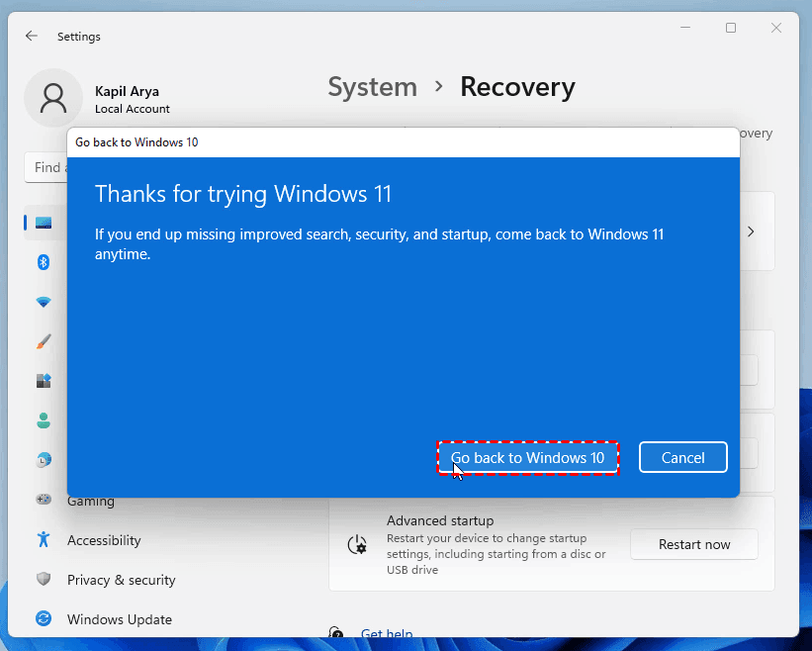Open the Accessibility figure icon
The width and height of the screenshot is (812, 651).
point(44,539)
